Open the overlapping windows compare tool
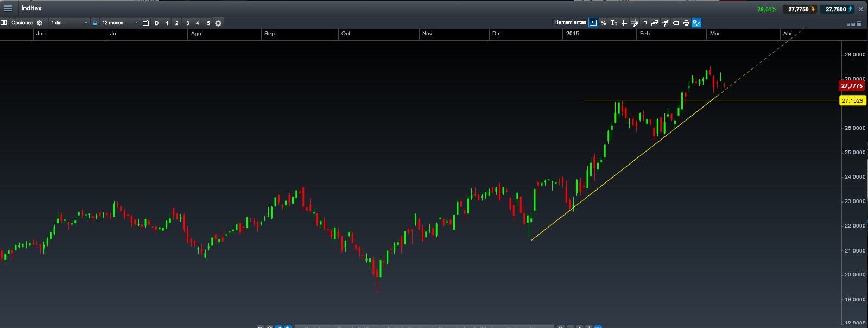 [x=655, y=23]
